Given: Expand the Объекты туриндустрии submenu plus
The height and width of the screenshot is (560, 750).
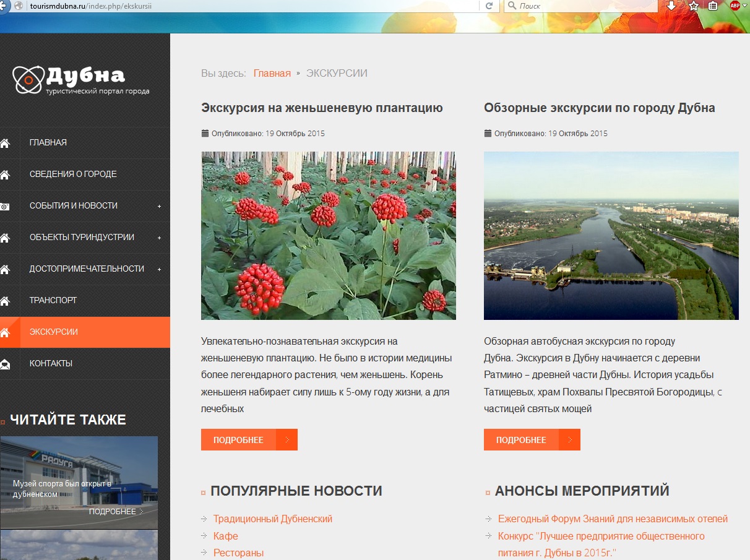Looking at the screenshot, I should [159, 238].
